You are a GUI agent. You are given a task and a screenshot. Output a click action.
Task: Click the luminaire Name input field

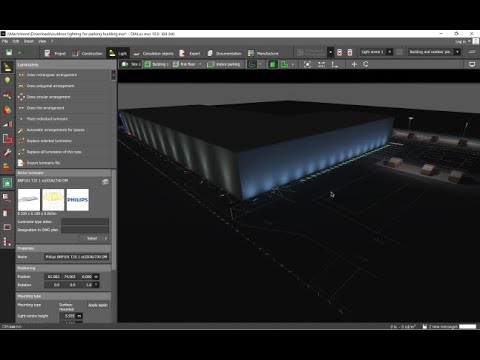coord(77,257)
